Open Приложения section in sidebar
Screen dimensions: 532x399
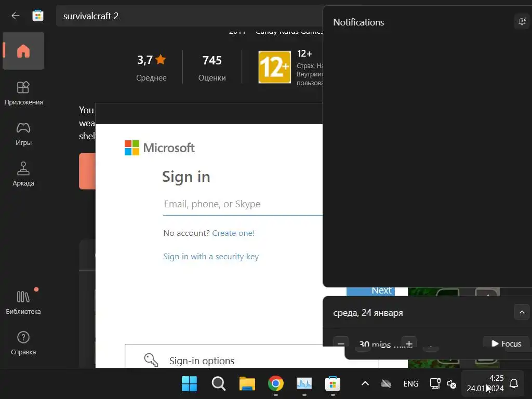23,94
